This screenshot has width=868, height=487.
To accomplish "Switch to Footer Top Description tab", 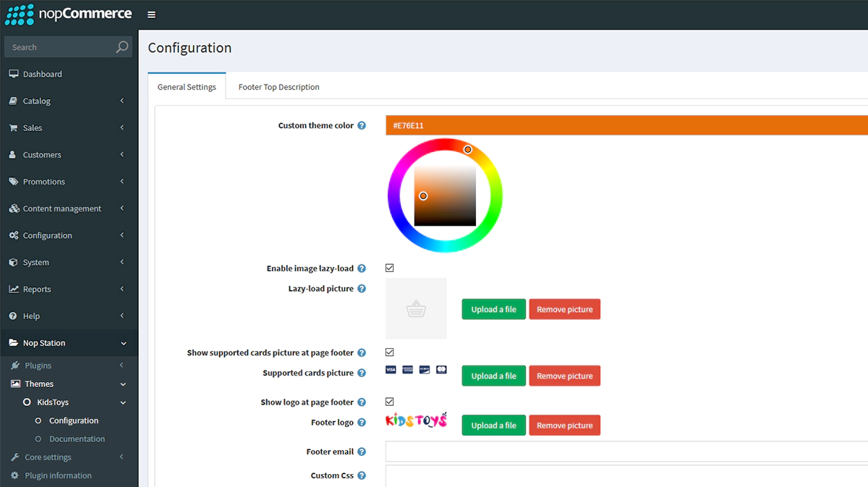I will click(279, 87).
